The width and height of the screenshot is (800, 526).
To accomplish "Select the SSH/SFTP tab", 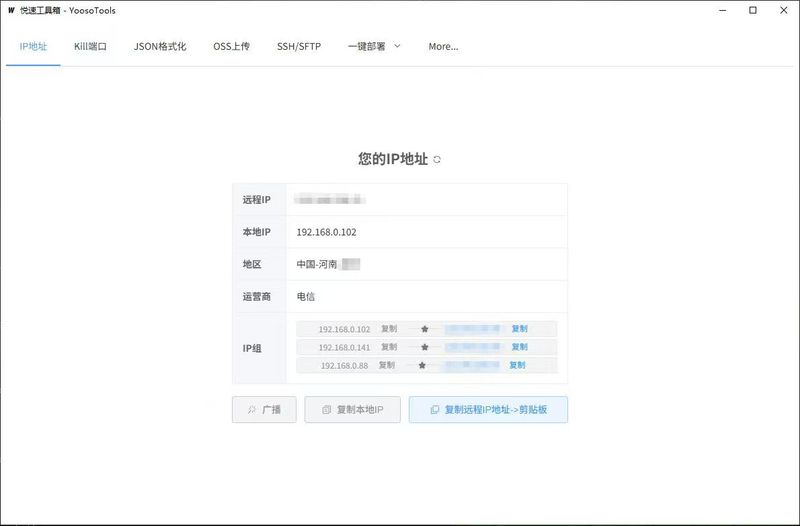I will (299, 46).
